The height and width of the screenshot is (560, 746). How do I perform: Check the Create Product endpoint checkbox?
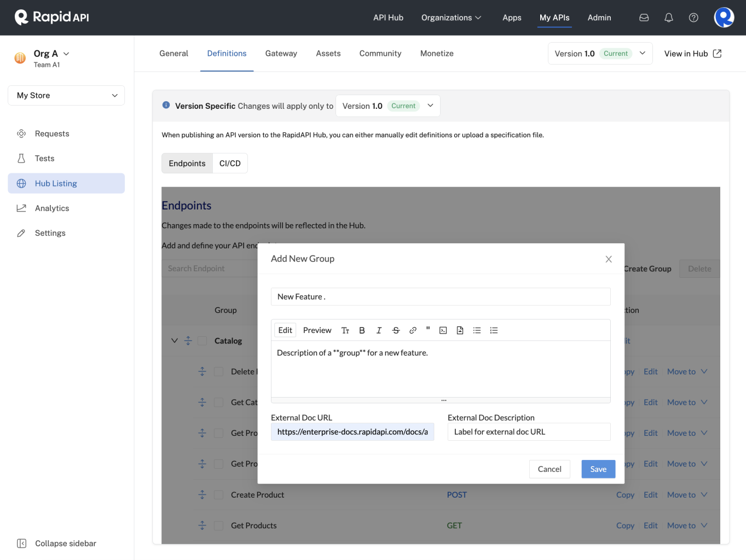click(218, 494)
